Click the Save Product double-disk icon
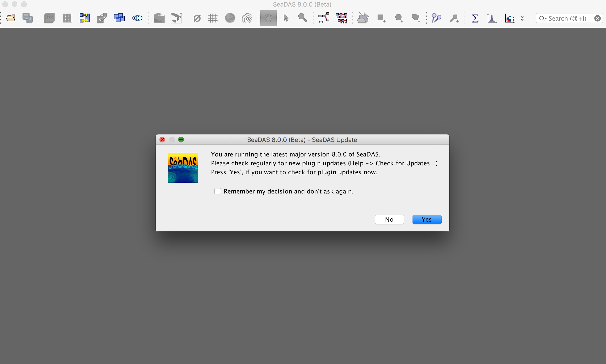This screenshot has width=606, height=364. pos(27,18)
